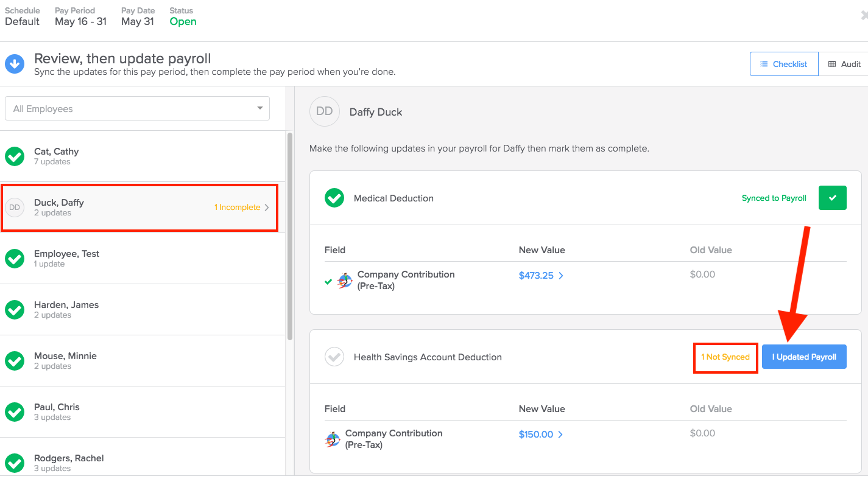The image size is (868, 482).
Task: Select the Employee, Test row
Action: point(143,259)
